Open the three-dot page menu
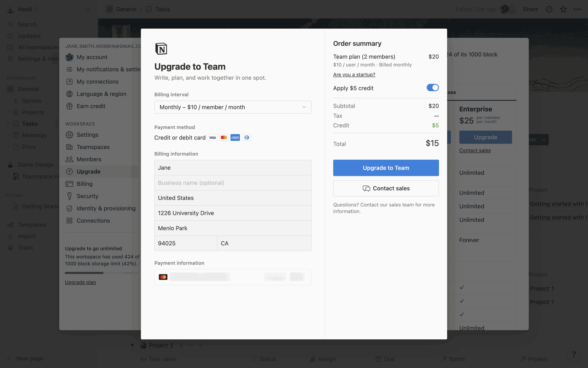Image resolution: width=588 pixels, height=368 pixels. click(x=577, y=9)
